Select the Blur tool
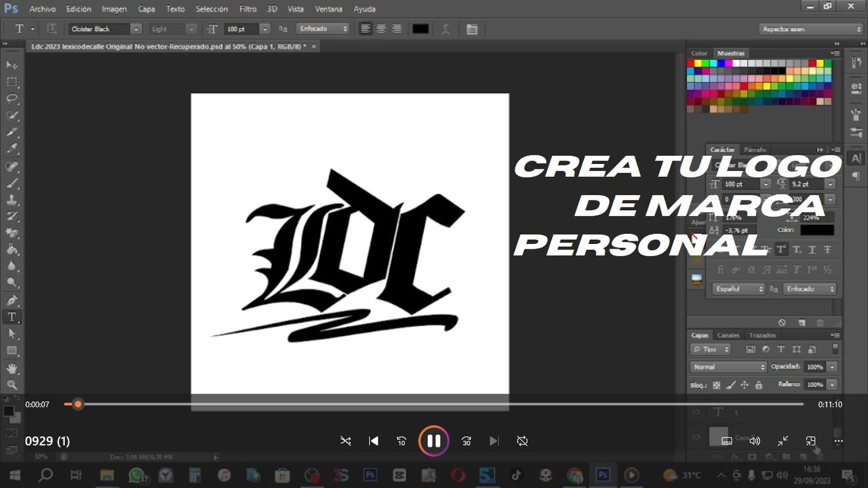Image resolution: width=868 pixels, height=488 pixels. tap(12, 266)
